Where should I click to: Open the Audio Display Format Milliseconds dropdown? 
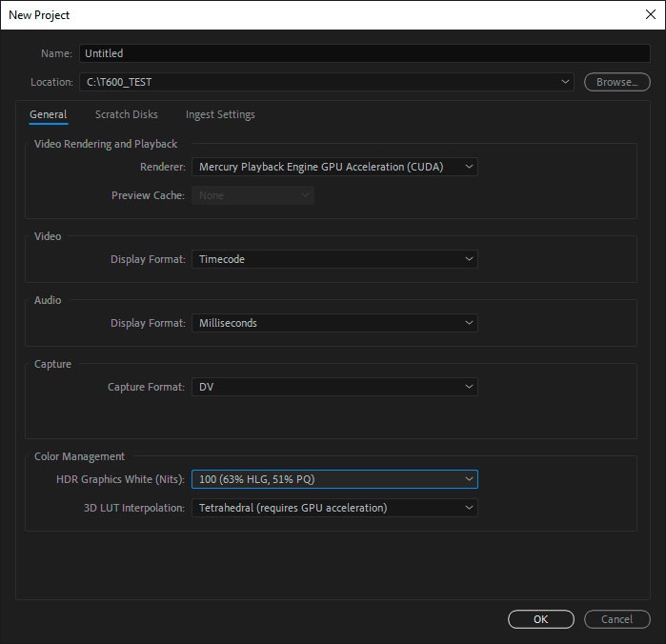[x=334, y=323]
